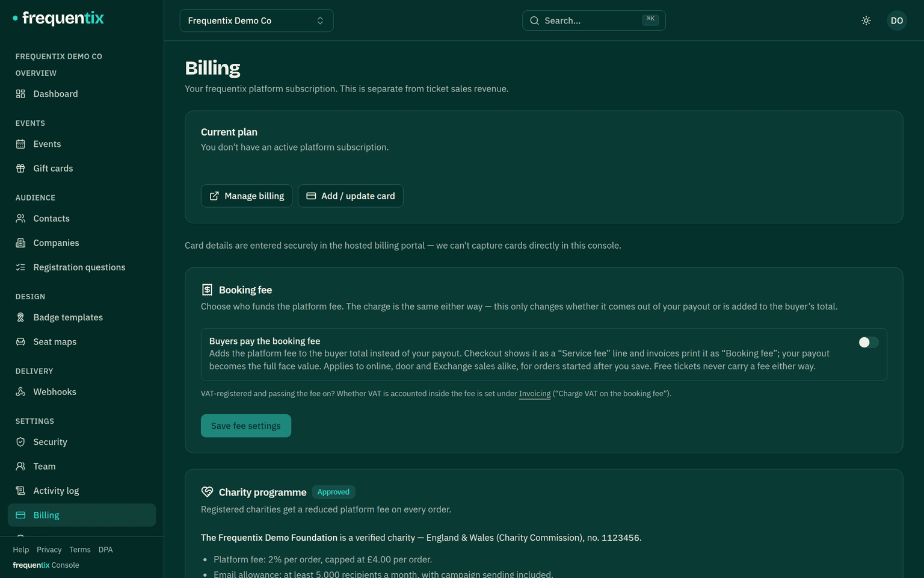The width and height of the screenshot is (924, 578).
Task: Click the Approved status badge
Action: click(333, 492)
